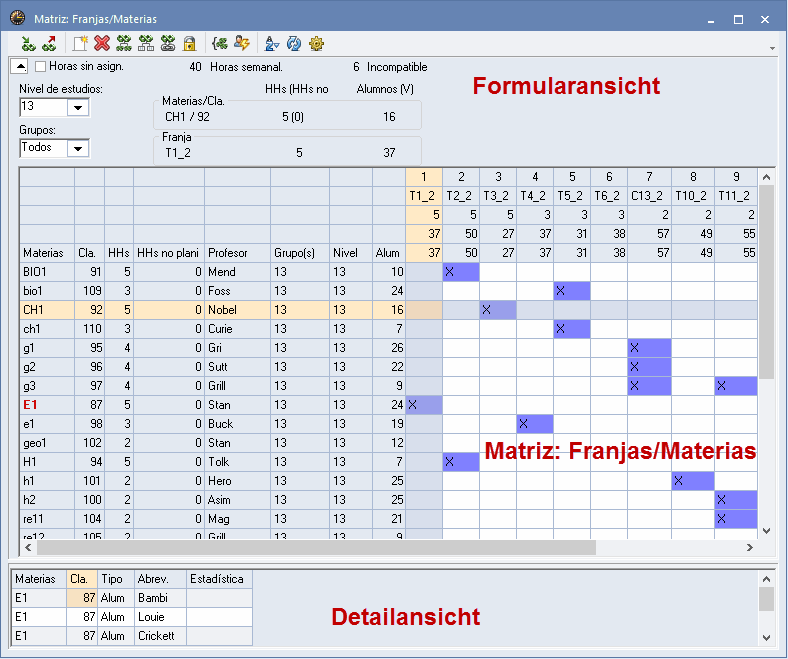
Task: Select the Louie row in detail view
Action: tap(132, 617)
